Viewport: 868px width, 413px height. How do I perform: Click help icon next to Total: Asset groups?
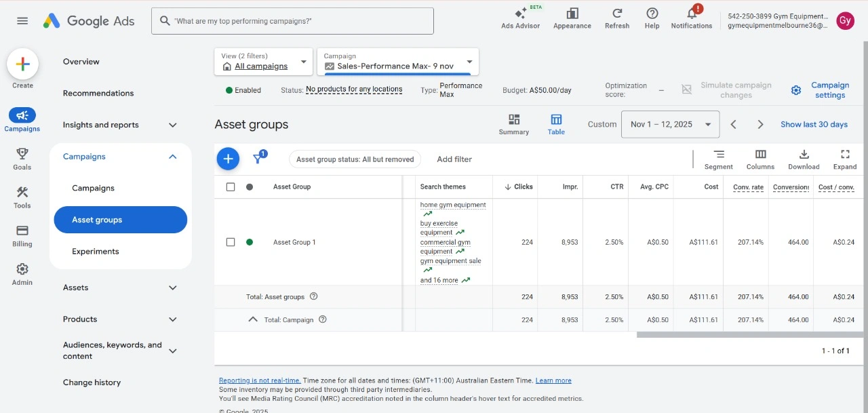tap(313, 296)
